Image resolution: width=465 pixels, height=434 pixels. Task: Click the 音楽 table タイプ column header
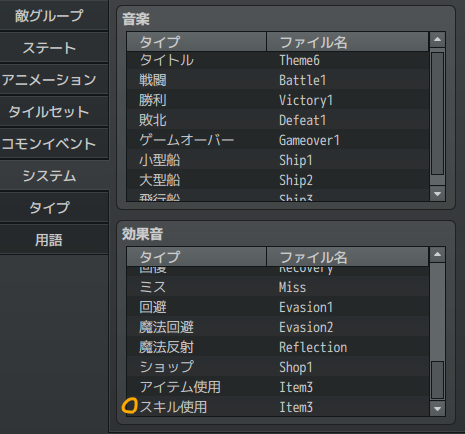point(197,42)
